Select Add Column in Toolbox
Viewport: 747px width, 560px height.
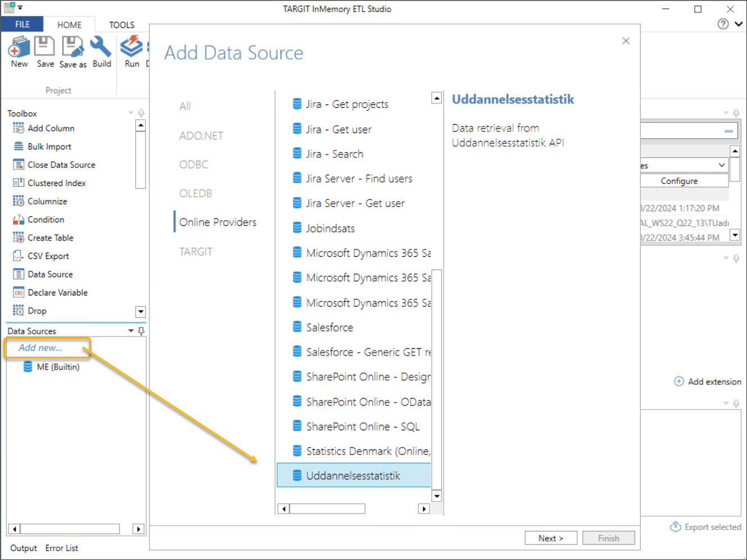[51, 128]
